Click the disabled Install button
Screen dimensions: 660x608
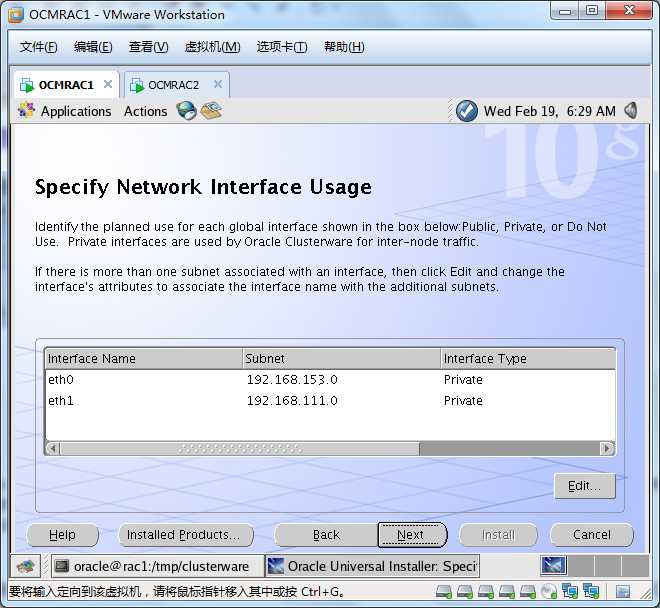(498, 535)
